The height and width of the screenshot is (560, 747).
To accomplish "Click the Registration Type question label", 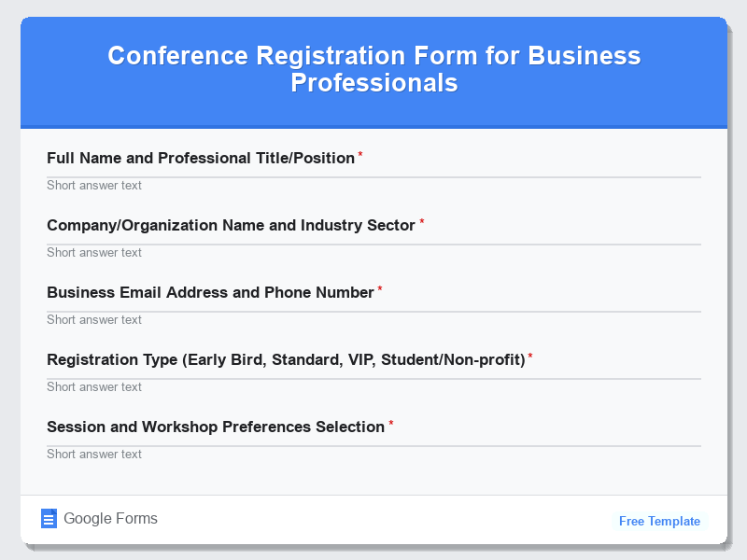I will [x=285, y=359].
